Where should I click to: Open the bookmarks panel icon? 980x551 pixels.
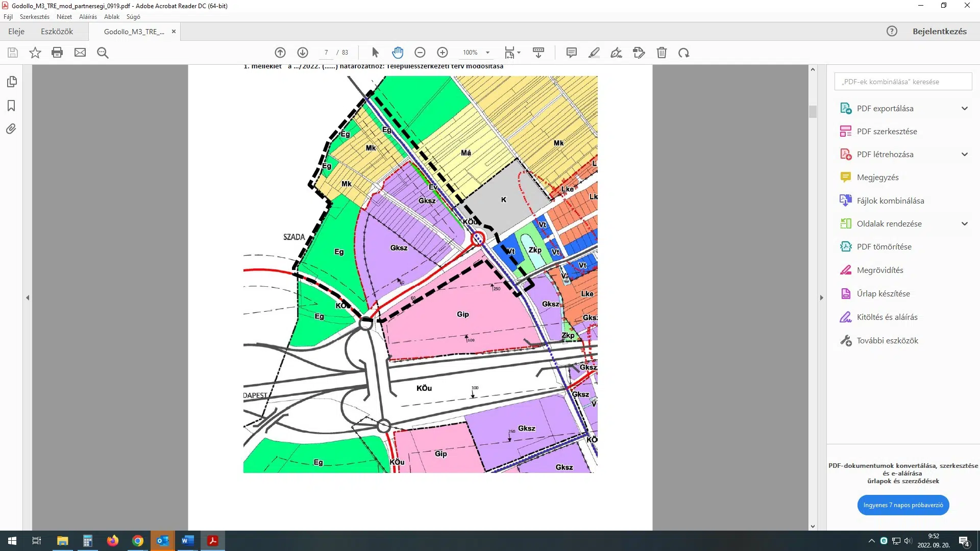point(11,106)
